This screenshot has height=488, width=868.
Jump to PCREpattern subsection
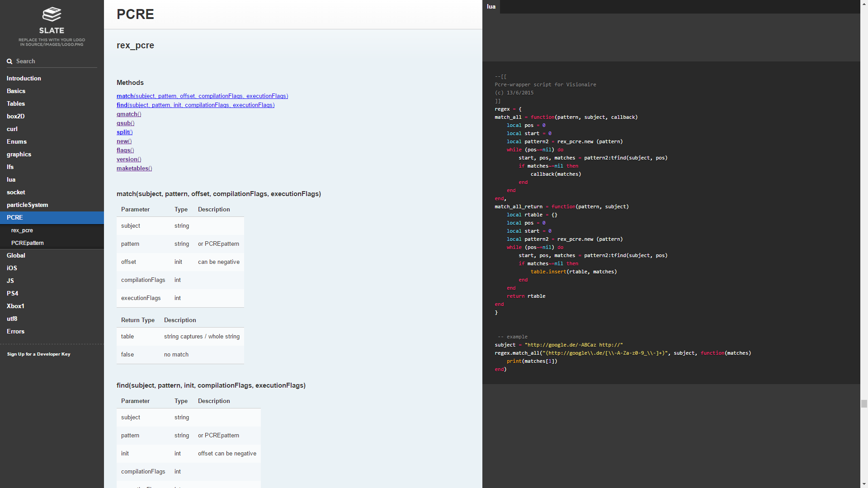tap(52, 243)
